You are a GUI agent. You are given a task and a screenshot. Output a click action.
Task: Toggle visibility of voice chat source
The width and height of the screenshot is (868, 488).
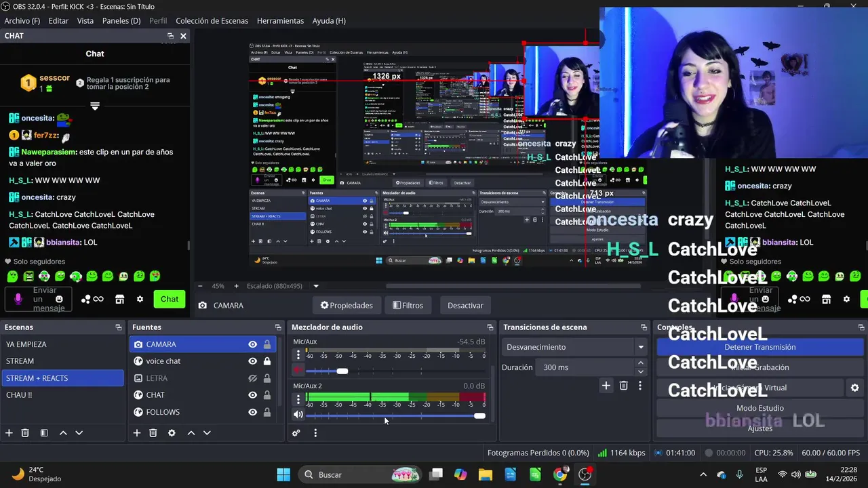(x=252, y=361)
